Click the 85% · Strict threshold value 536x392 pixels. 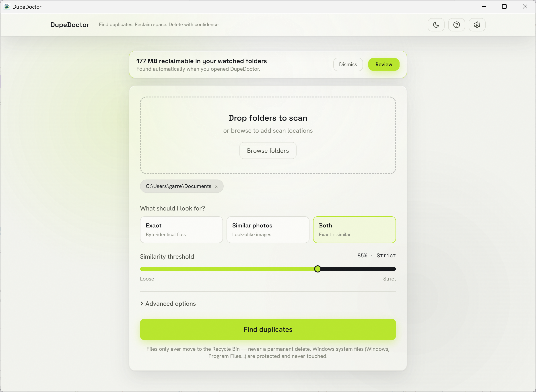(377, 256)
